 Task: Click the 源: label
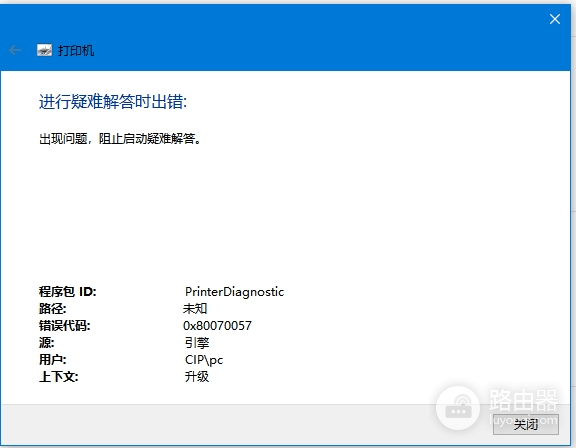[x=47, y=343]
